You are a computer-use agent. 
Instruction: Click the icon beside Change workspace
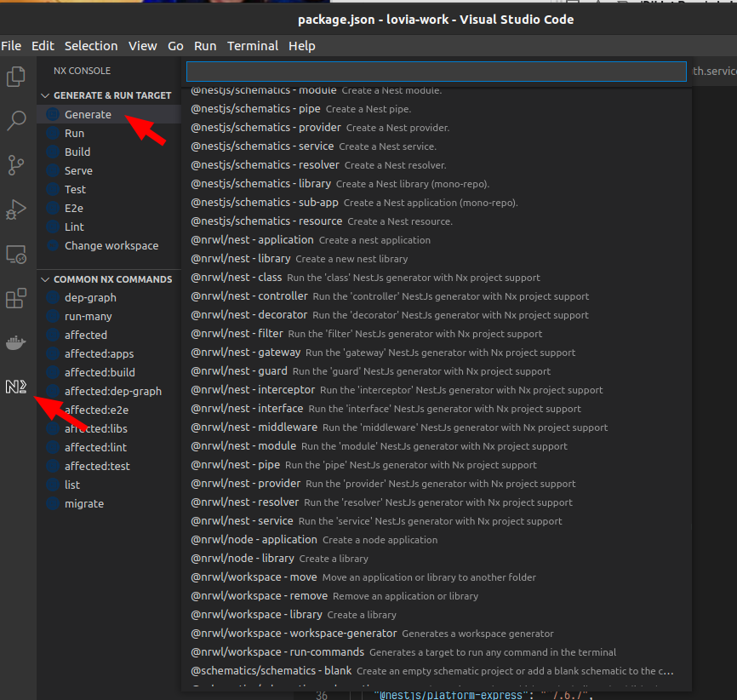point(53,245)
